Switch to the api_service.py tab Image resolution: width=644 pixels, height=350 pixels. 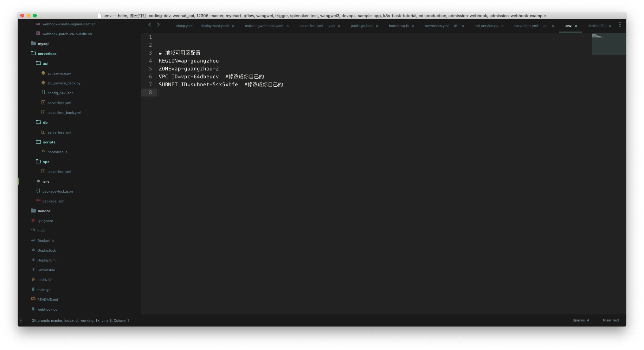coord(486,26)
